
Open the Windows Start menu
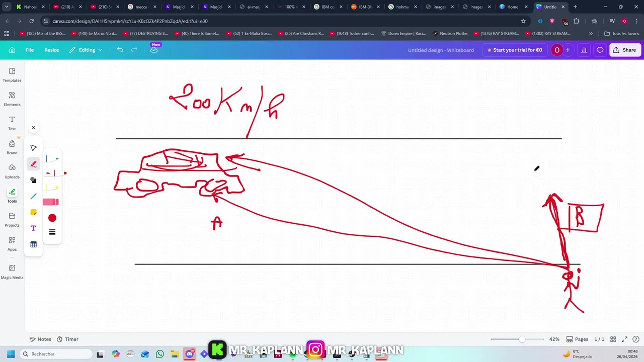[x=11, y=354]
